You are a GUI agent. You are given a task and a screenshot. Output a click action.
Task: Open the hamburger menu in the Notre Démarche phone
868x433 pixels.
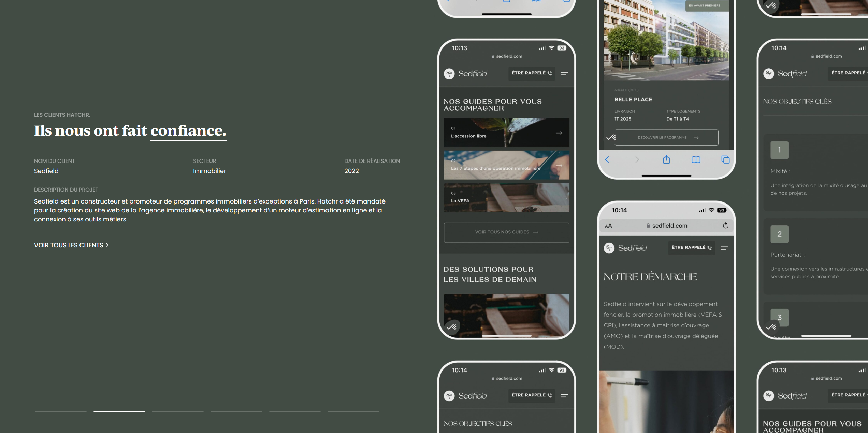tap(724, 248)
